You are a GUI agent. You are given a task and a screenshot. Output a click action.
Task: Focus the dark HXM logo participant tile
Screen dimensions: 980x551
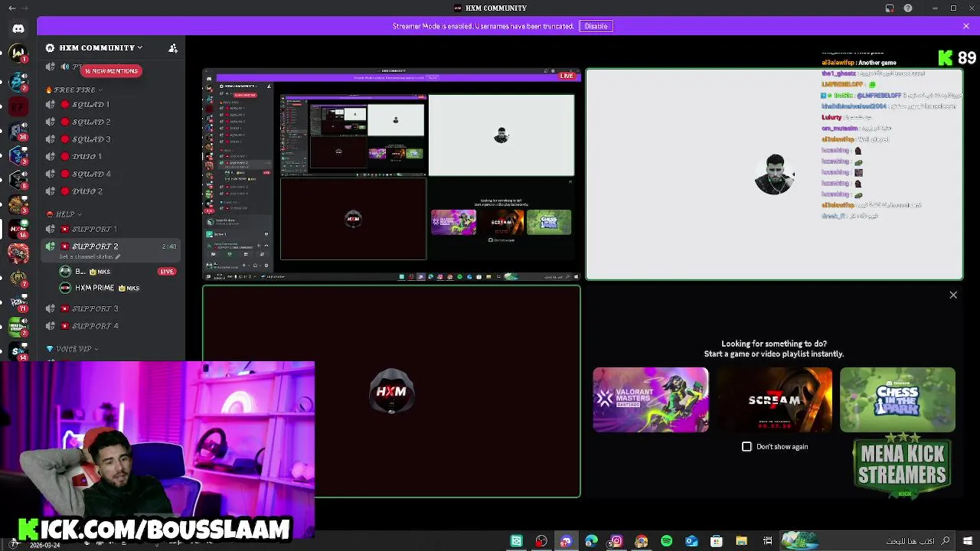392,392
